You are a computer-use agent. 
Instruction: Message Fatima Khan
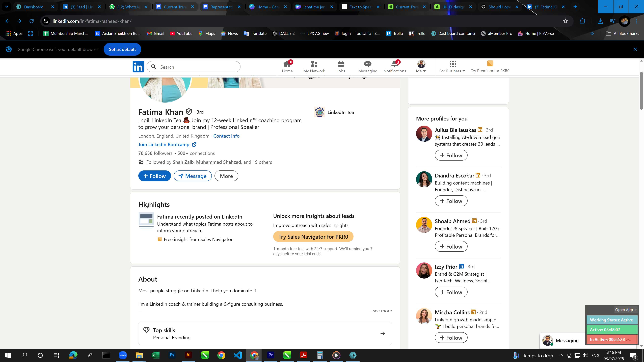tap(193, 176)
